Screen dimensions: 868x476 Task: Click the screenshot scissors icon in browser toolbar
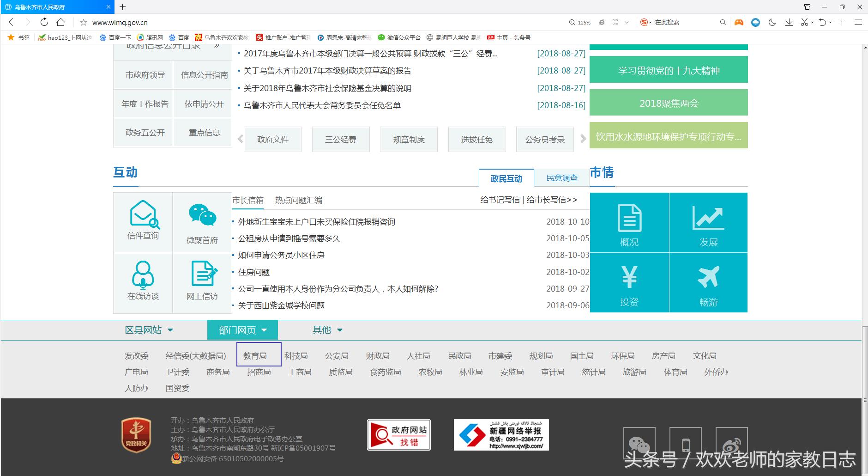coord(805,22)
